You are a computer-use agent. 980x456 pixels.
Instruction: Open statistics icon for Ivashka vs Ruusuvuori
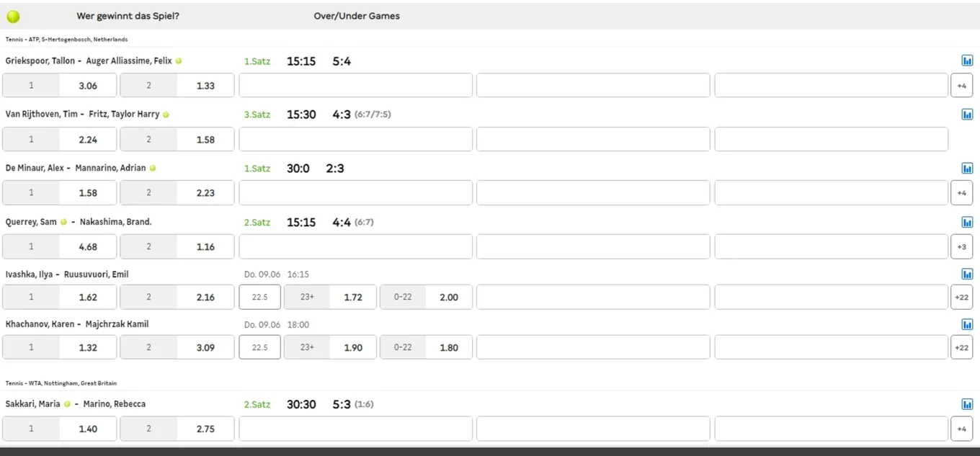pos(967,274)
